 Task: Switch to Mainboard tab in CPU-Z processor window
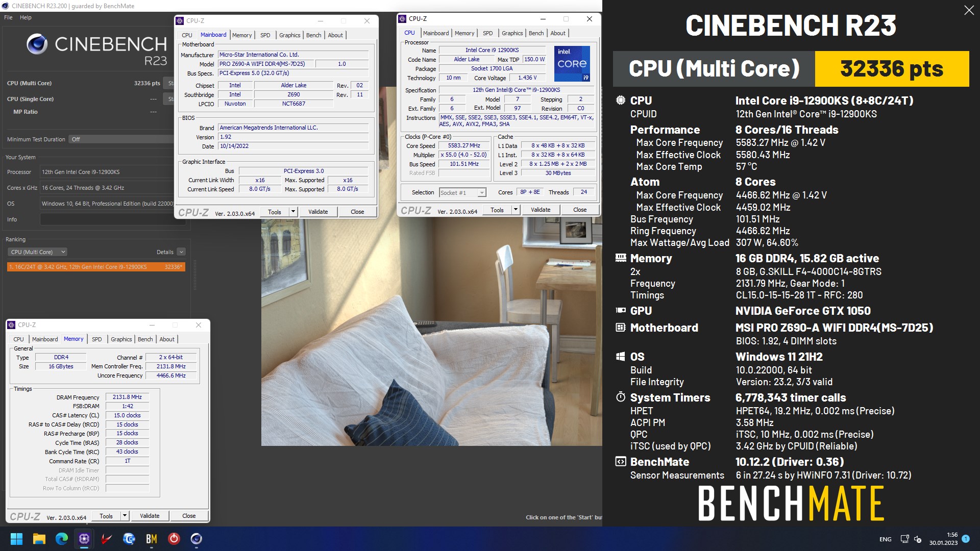coord(436,33)
